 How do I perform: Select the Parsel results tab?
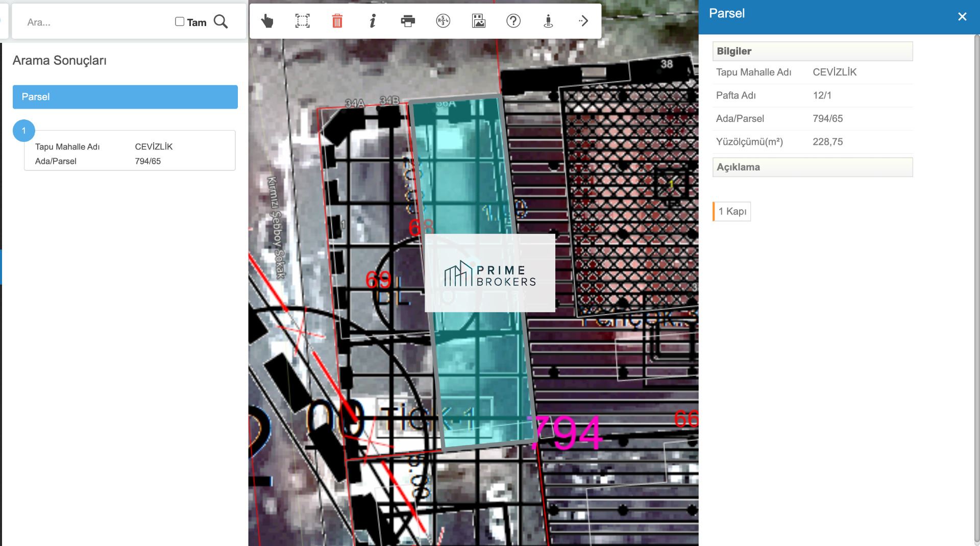click(x=125, y=97)
